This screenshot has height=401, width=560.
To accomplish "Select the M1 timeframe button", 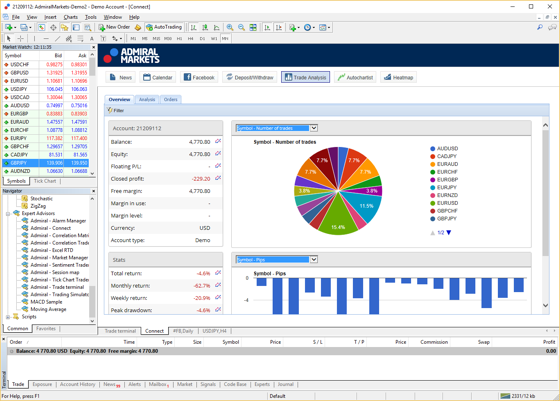I will point(133,39).
